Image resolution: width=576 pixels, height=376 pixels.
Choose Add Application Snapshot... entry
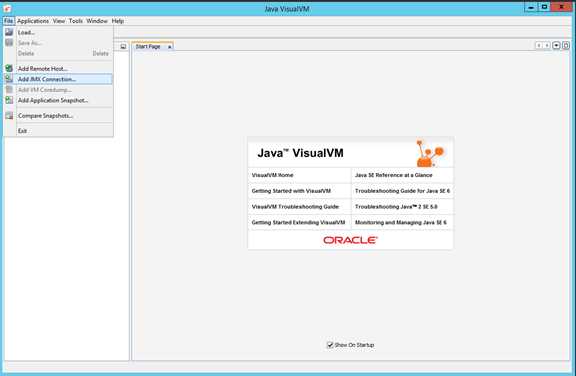coord(58,100)
